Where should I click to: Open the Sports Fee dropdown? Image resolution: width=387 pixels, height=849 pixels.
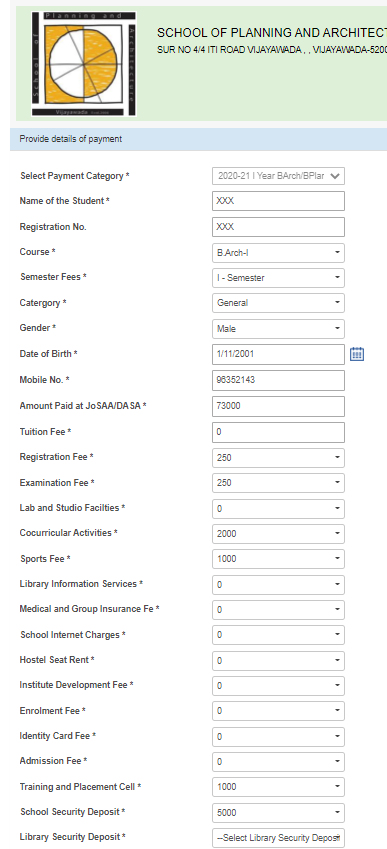[278, 559]
